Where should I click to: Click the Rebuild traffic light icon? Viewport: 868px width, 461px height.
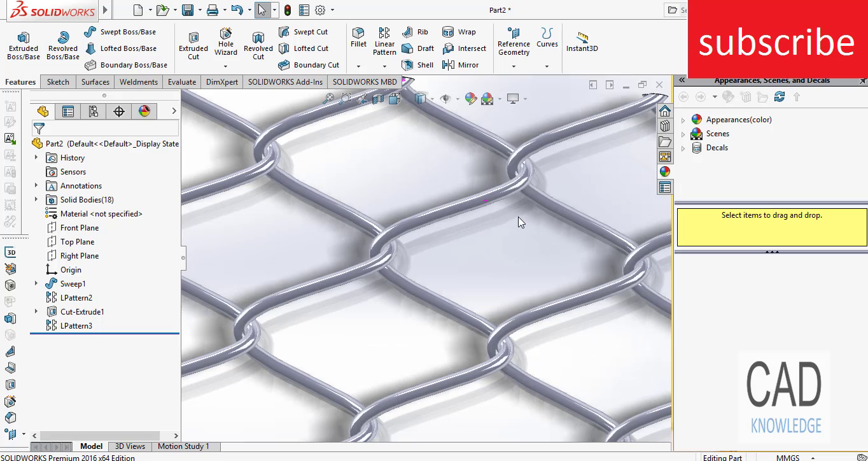[288, 10]
